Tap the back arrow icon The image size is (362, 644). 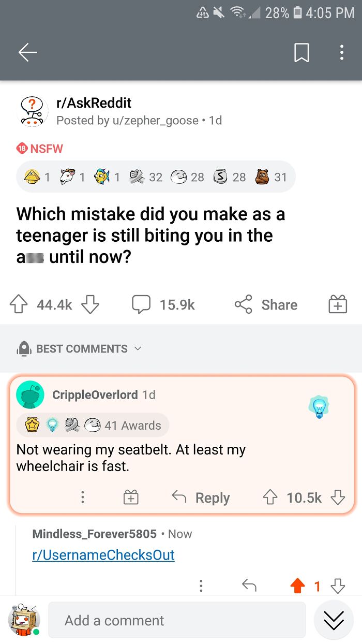28,52
